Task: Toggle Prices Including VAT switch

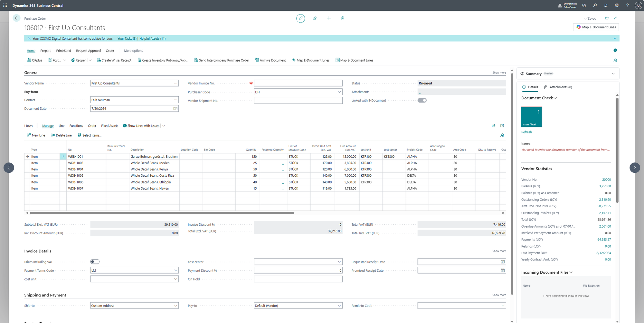Action: point(95,262)
